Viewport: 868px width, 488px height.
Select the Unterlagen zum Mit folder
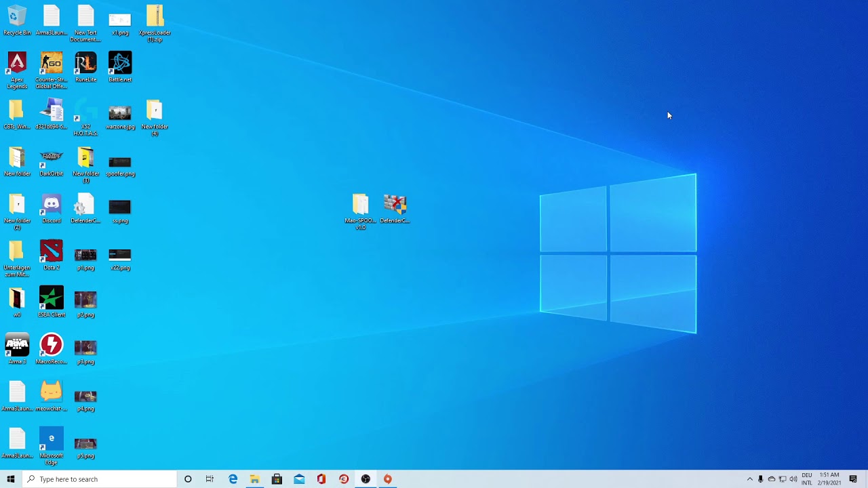[x=17, y=258]
